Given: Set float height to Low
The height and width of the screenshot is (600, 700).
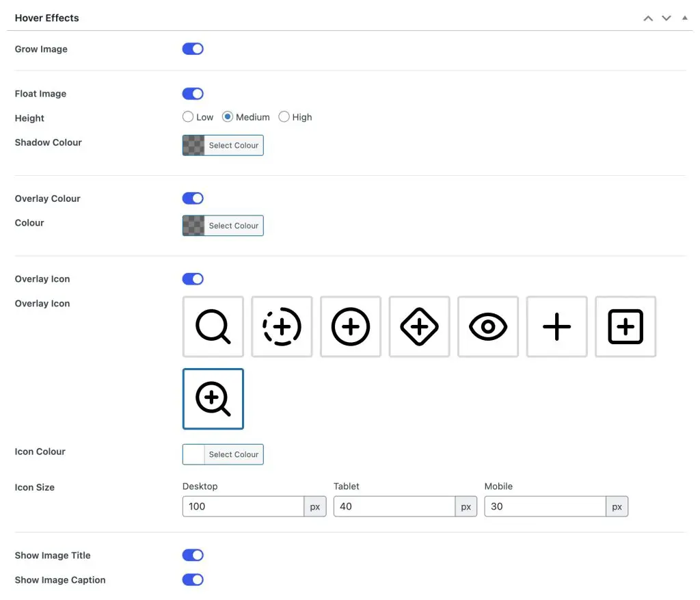Looking at the screenshot, I should (x=188, y=117).
